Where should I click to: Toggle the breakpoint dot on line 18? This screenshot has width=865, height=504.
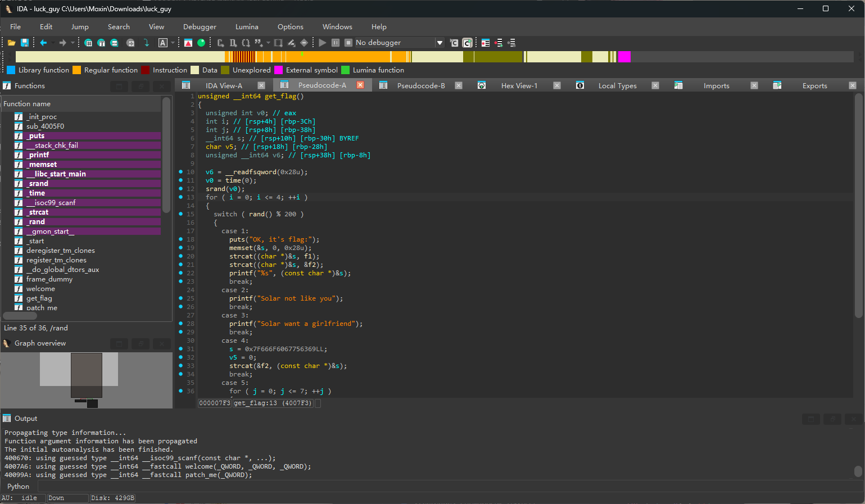coord(180,239)
